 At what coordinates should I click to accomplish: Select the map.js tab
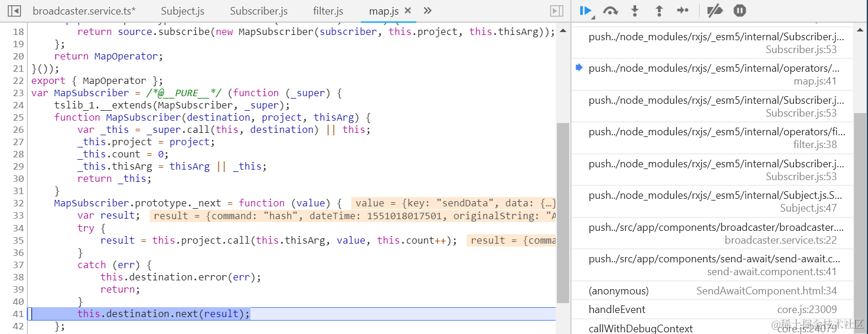pyautogui.click(x=384, y=10)
